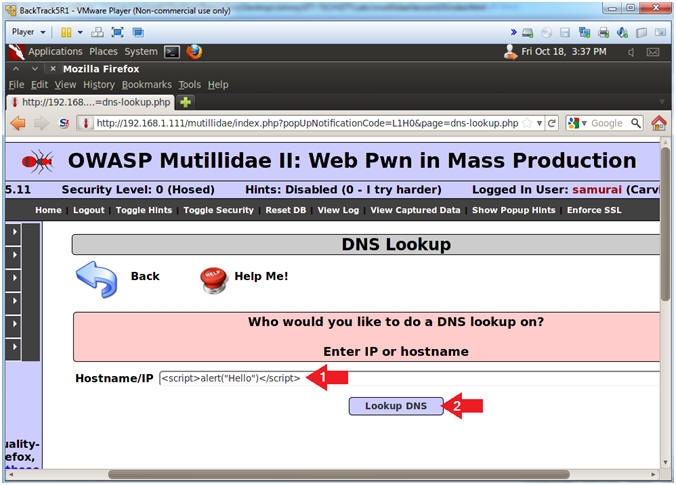The height and width of the screenshot is (485, 676).
Task: Open the Places menu
Action: tap(103, 52)
